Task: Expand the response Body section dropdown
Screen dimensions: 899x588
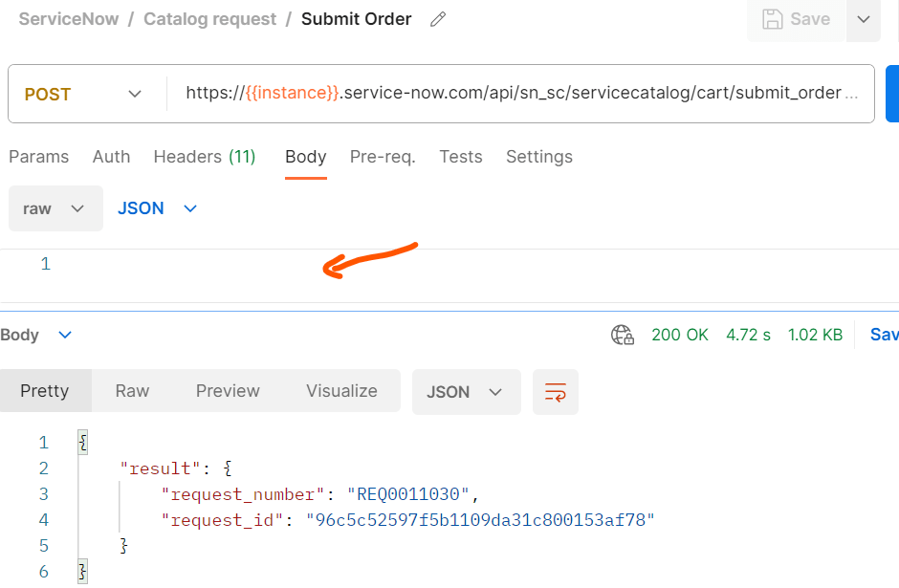Action: click(x=64, y=335)
